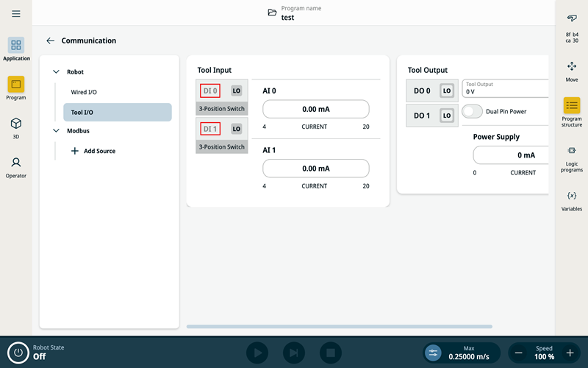Viewport: 588px width, 368px height.
Task: Toggle the Dual Pin Power switch
Action: 472,112
